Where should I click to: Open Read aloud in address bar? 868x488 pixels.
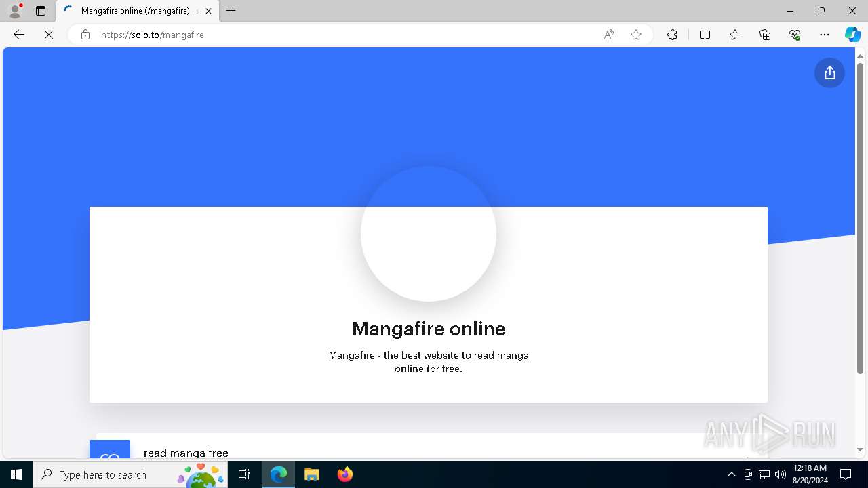pyautogui.click(x=609, y=35)
